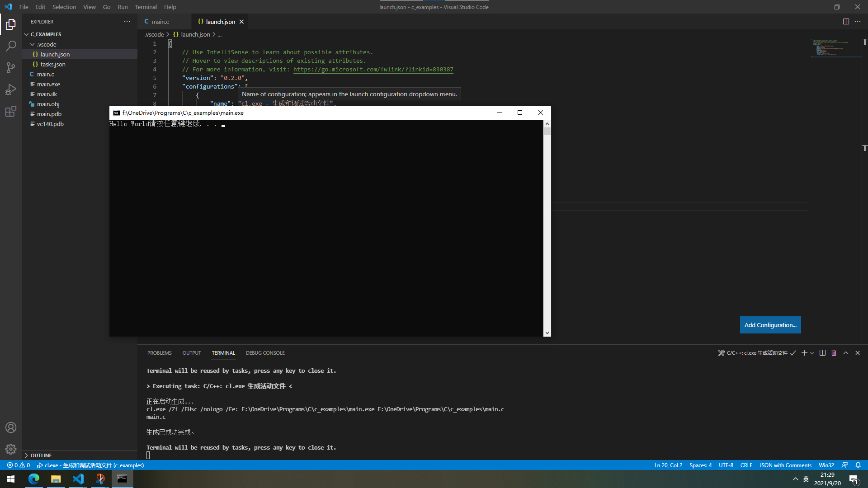Open the go.microsoft.com fwlink URL
This screenshot has width=868, height=488.
point(373,69)
